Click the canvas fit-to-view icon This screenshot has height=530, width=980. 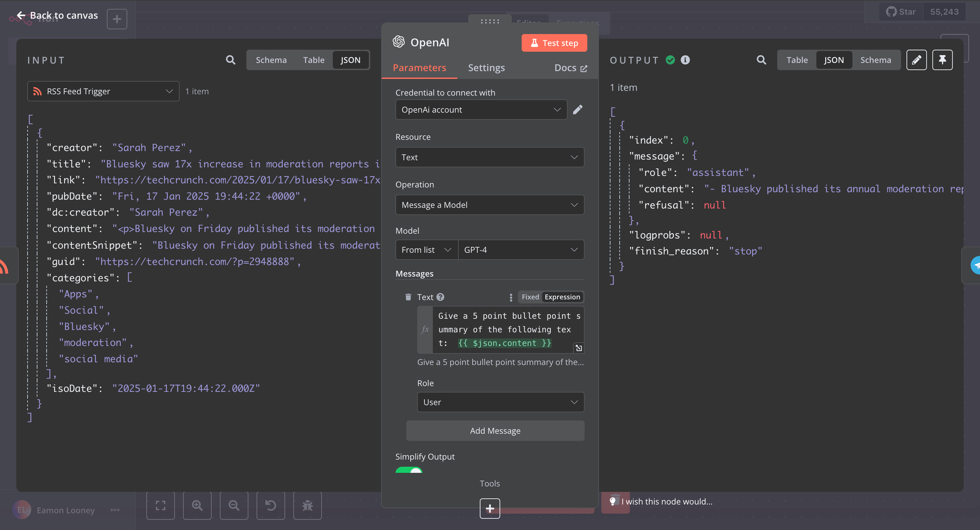[161, 506]
